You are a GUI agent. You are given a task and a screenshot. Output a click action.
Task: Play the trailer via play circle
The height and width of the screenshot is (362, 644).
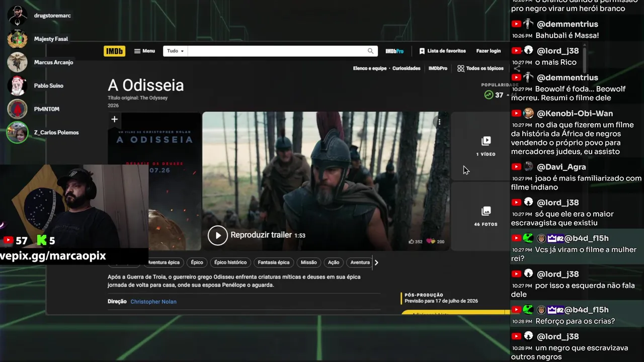[x=218, y=235]
